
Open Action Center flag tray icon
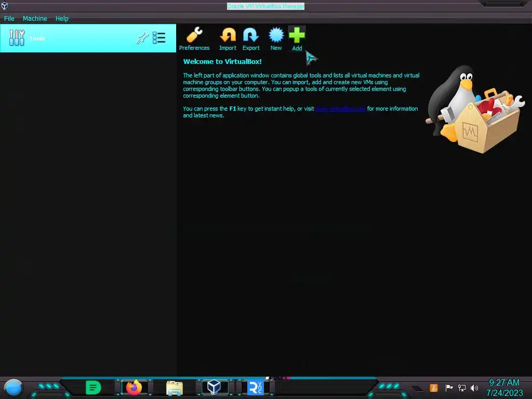[x=449, y=388]
